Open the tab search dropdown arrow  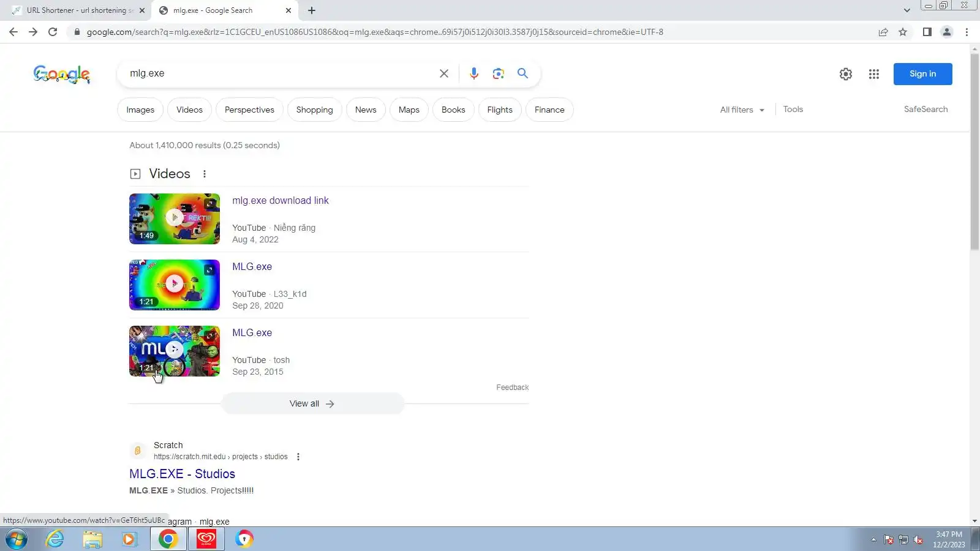pyautogui.click(x=907, y=10)
